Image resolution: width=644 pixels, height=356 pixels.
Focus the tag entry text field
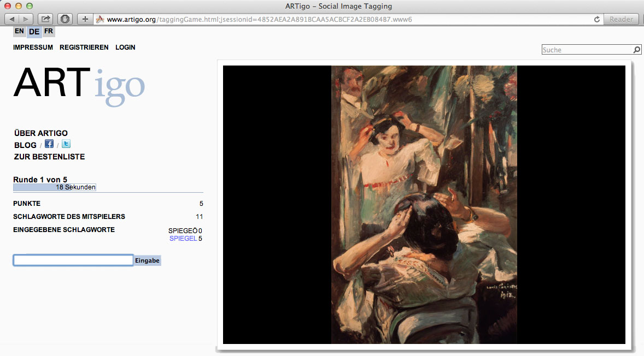coord(73,260)
